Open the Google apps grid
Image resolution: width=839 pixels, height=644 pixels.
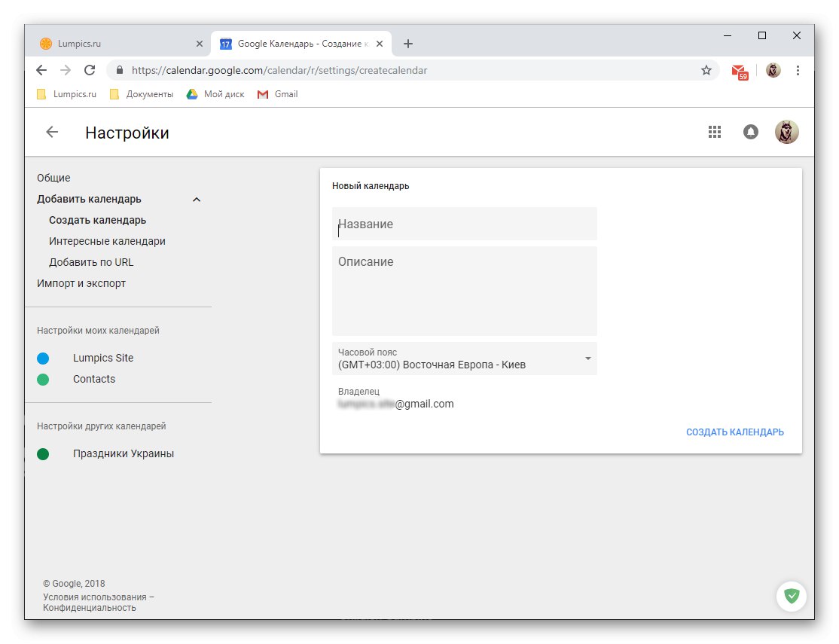click(714, 131)
